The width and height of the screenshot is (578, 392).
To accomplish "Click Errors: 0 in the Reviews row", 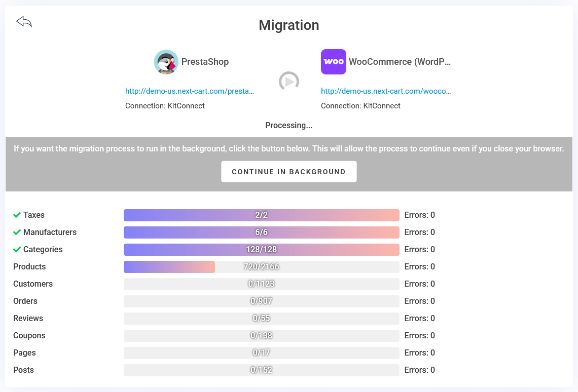I will tap(419, 319).
